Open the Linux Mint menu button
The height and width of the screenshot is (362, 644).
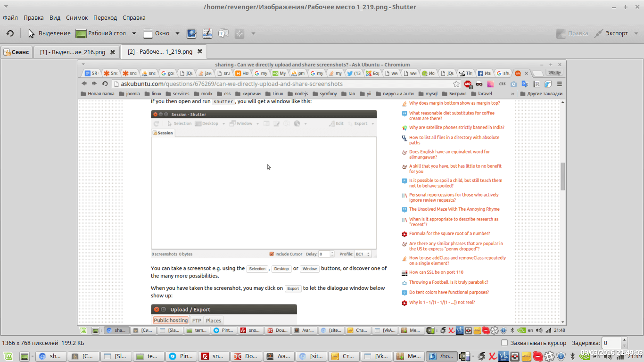coord(8,356)
